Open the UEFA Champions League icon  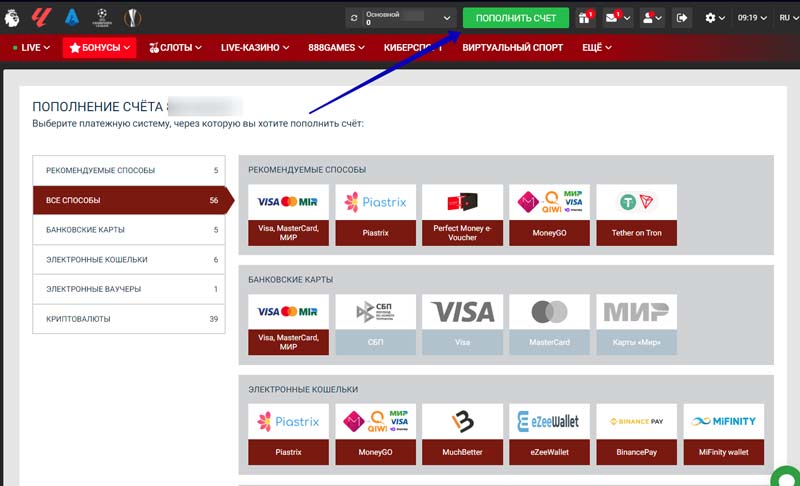(x=101, y=17)
